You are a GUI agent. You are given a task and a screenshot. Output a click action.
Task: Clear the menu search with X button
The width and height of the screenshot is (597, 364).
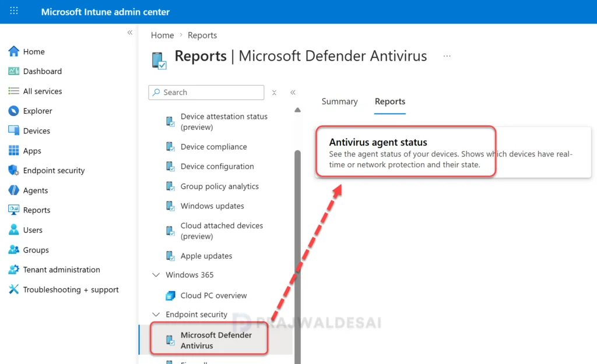coord(274,93)
